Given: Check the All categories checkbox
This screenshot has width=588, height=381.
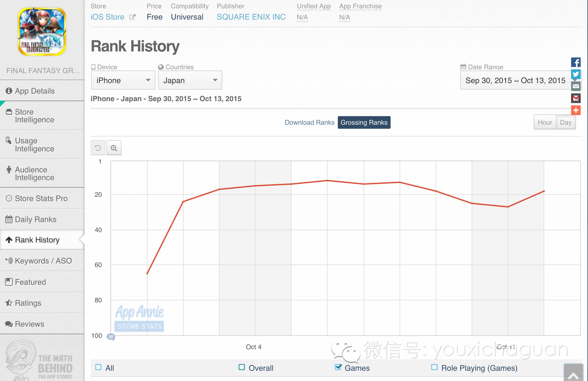Looking at the screenshot, I should (x=98, y=367).
